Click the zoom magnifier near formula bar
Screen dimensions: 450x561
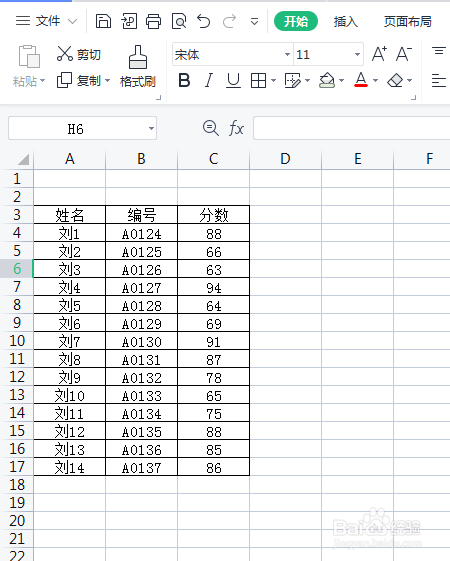click(210, 128)
